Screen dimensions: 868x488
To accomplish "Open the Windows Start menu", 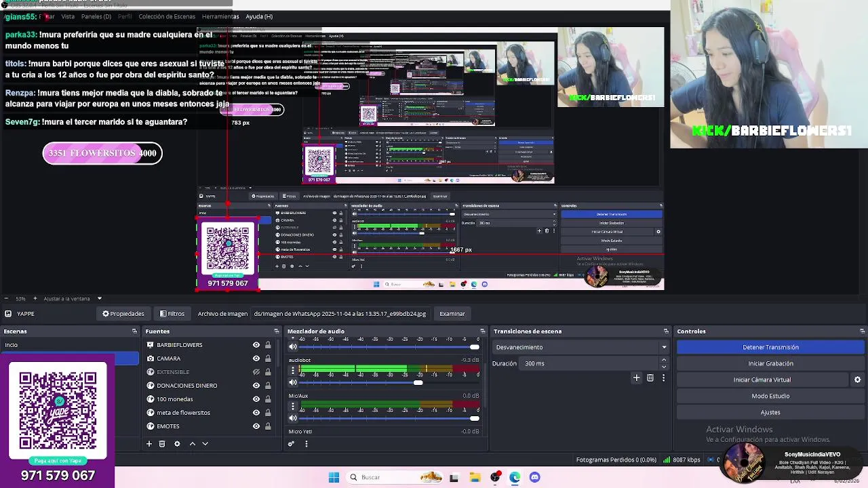I will [x=334, y=477].
